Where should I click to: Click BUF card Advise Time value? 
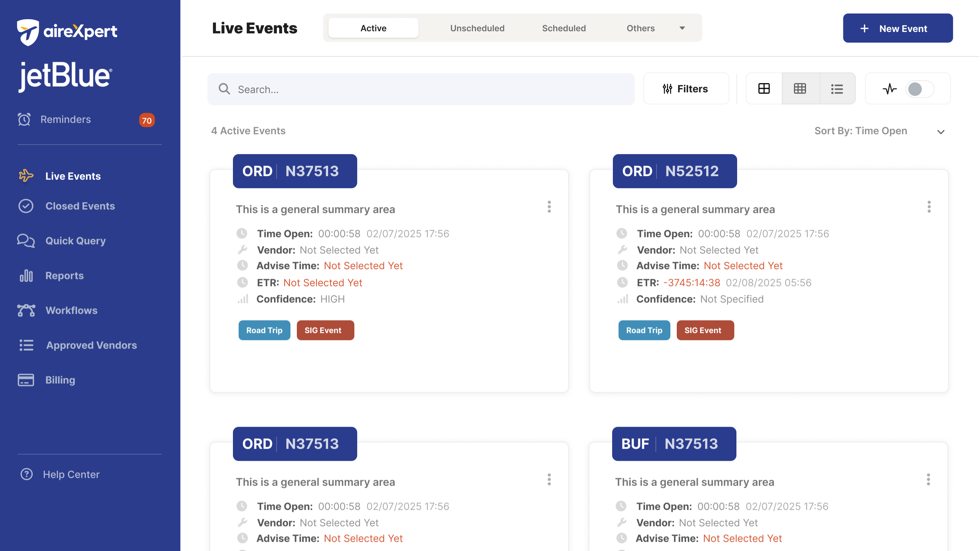tap(742, 539)
